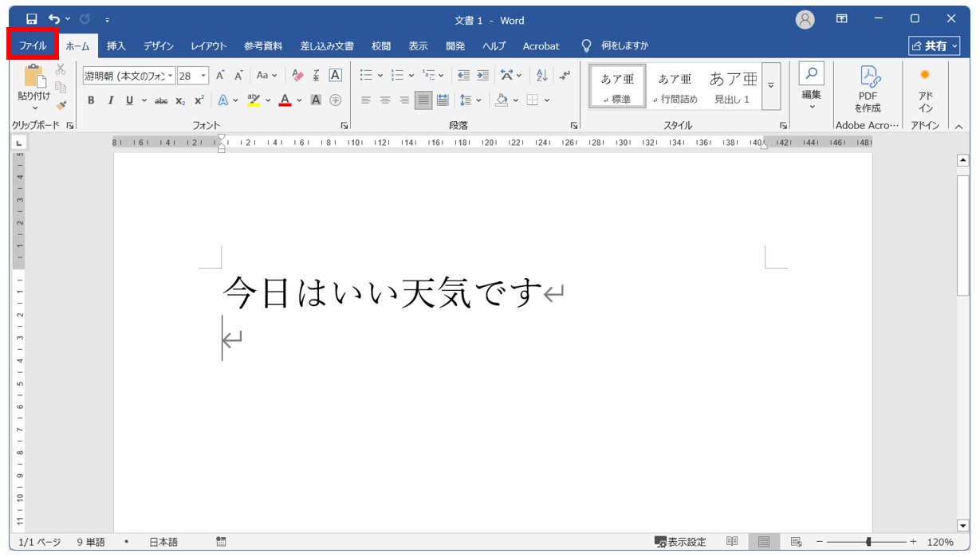The height and width of the screenshot is (557, 980).
Task: Expand the line spacing dropdown
Action: [477, 100]
